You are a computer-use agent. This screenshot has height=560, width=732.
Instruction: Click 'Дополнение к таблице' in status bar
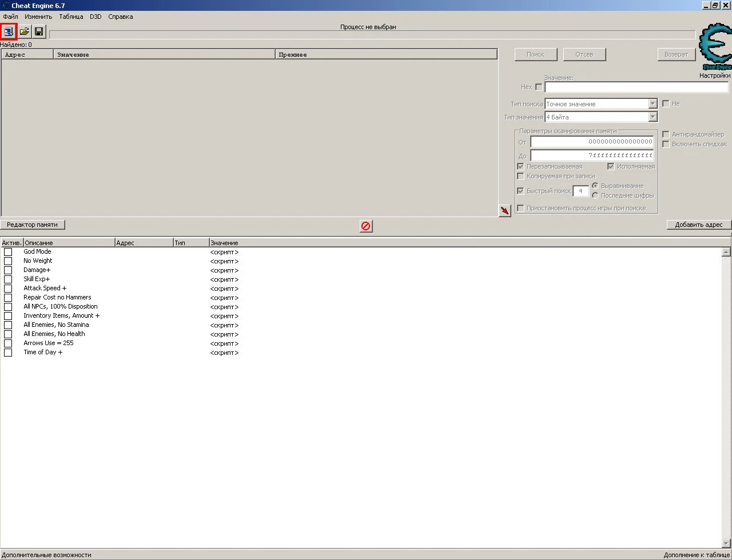pos(697,555)
